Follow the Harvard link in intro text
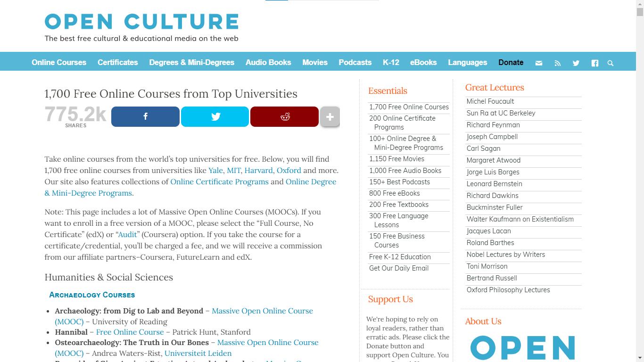The width and height of the screenshot is (644, 362). tap(259, 170)
